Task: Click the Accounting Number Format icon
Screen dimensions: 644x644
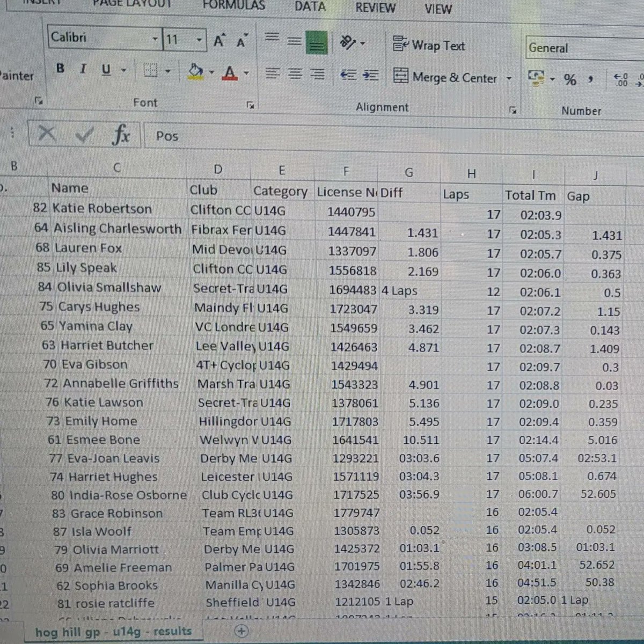Action: (536, 78)
